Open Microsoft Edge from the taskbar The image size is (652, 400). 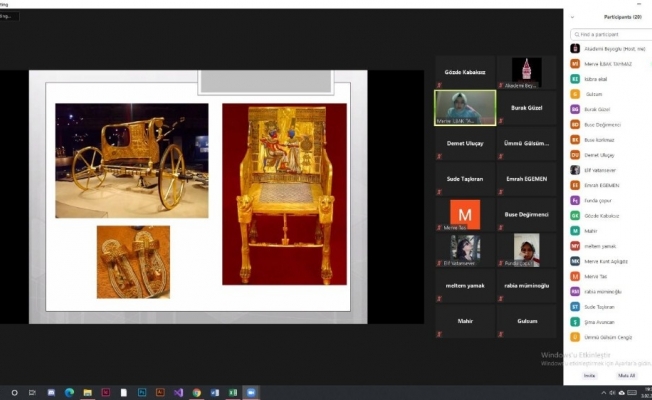pyautogui.click(x=69, y=392)
